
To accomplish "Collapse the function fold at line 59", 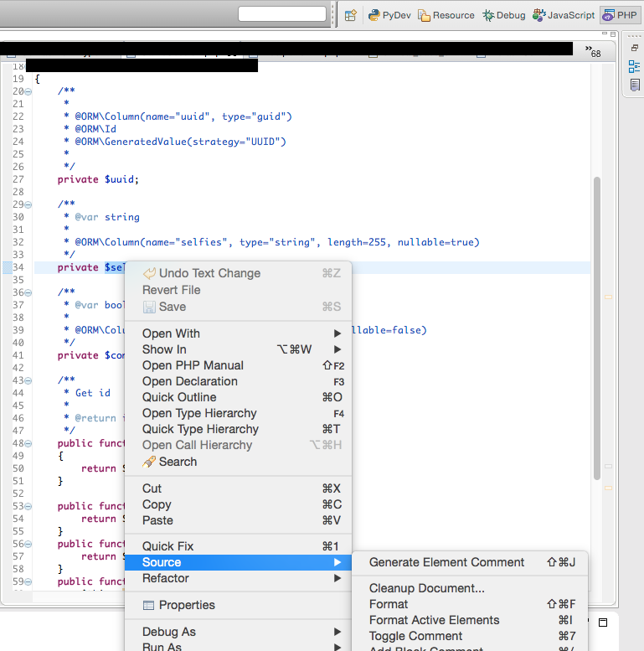I will tap(28, 581).
